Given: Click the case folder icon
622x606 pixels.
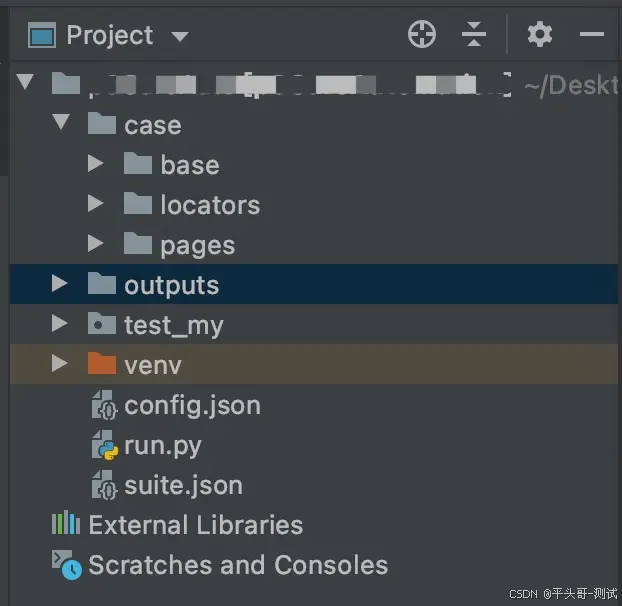Looking at the screenshot, I should coord(102,123).
